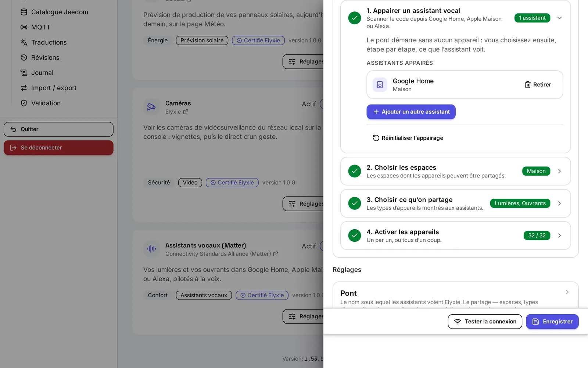Click Réinitialiser l'appairage
The width and height of the screenshot is (588, 368).
tap(408, 138)
